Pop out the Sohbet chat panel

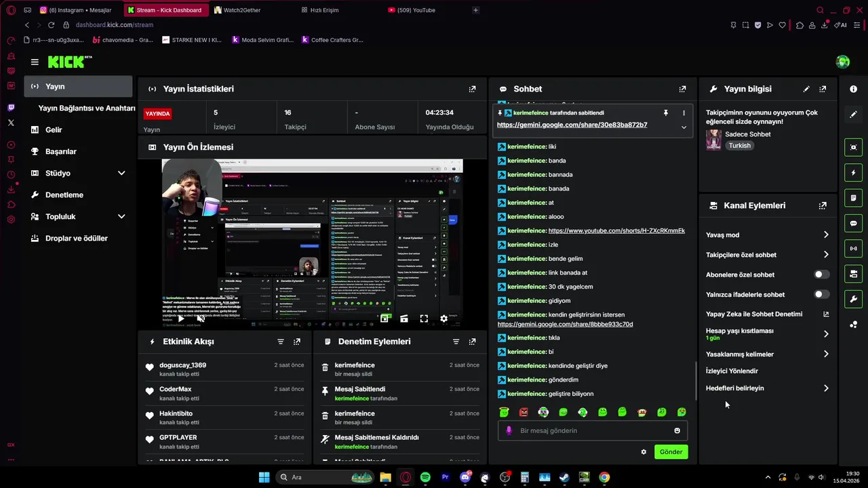pyautogui.click(x=683, y=89)
